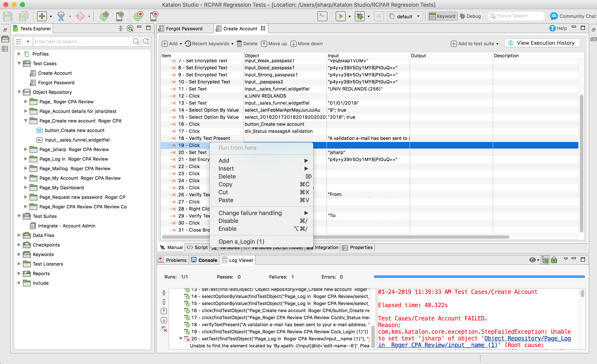Click the Record Web icon
Image resolution: width=597 pixels, height=364 pixels.
138,16
